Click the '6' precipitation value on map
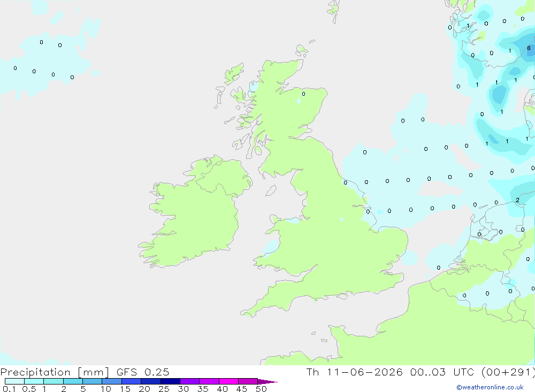Screen dimensions: 535x392 coord(529,48)
